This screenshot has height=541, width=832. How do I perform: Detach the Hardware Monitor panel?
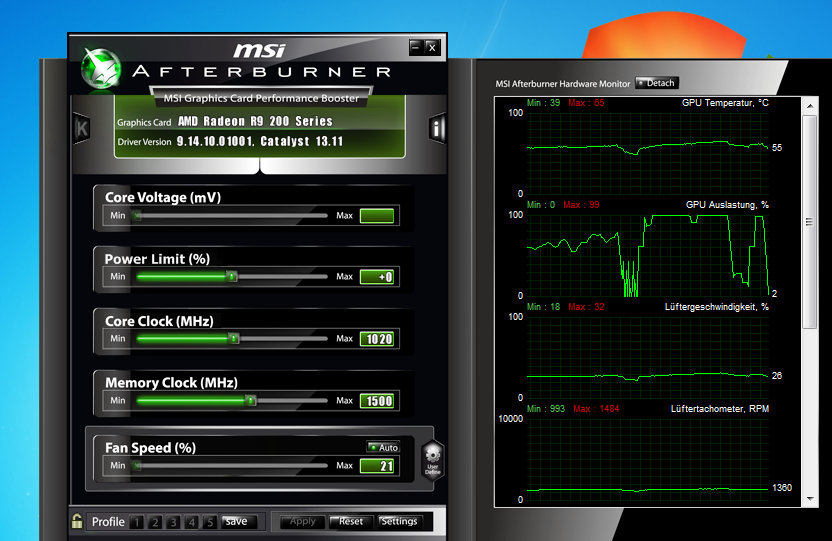click(657, 83)
